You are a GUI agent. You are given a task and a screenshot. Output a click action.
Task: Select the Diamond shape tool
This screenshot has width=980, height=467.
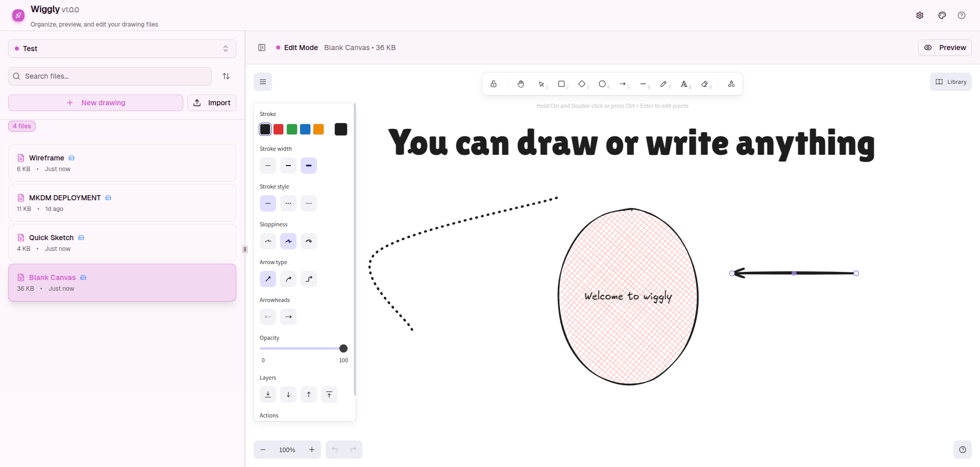582,84
